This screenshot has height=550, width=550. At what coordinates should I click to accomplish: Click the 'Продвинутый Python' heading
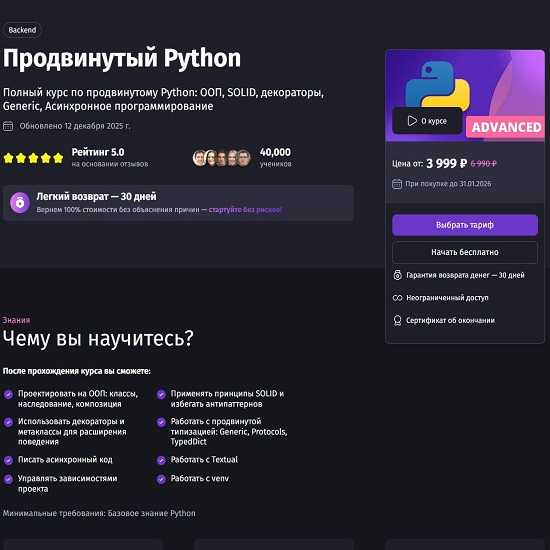pyautogui.click(x=122, y=59)
